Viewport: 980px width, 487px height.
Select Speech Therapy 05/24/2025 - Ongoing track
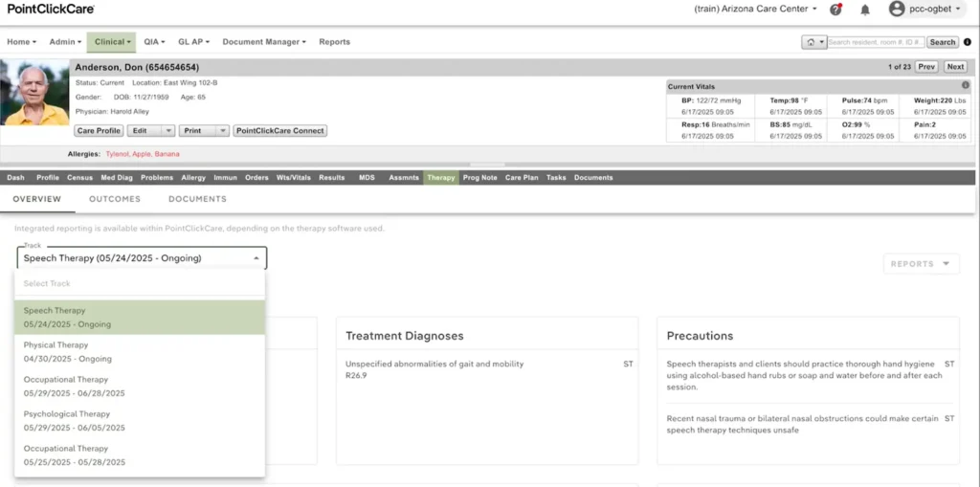point(140,317)
